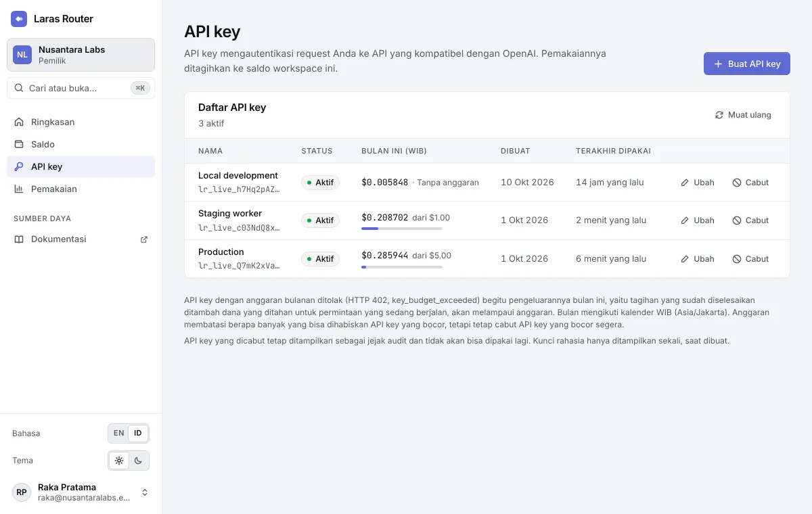The width and height of the screenshot is (812, 514).
Task: Click 6 menit yang lalu last used
Action: click(x=611, y=259)
